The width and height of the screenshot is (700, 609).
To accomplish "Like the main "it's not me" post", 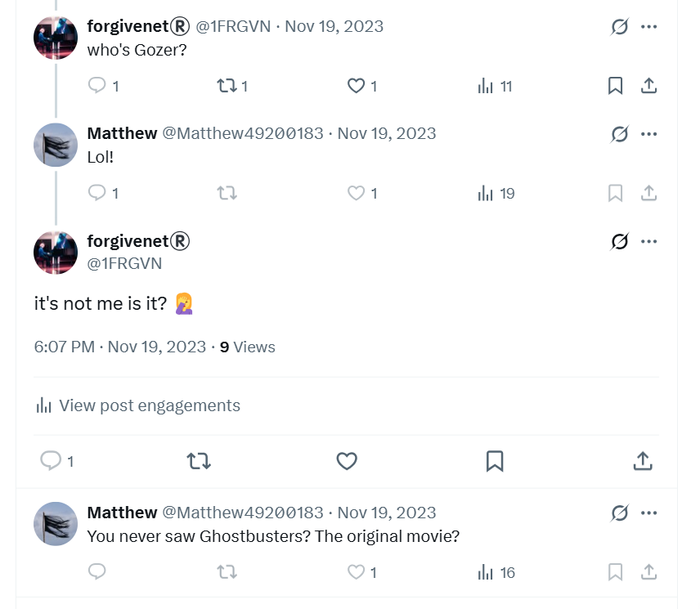I will point(347,461).
